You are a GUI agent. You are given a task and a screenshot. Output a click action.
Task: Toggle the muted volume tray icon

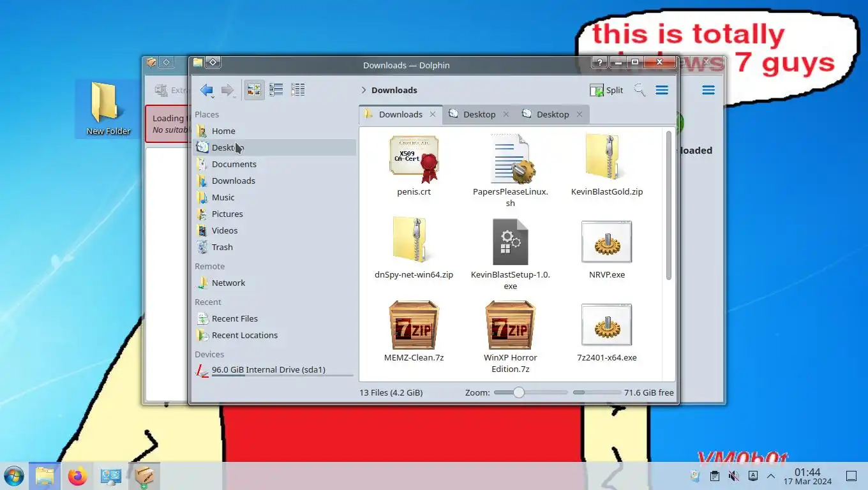[x=734, y=476]
